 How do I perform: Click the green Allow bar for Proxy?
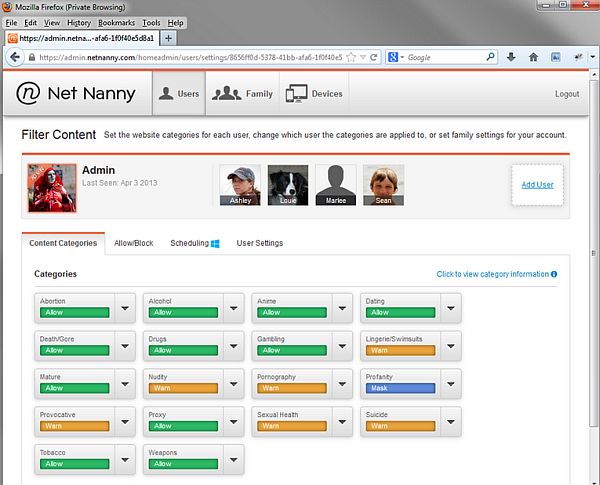[x=183, y=426]
